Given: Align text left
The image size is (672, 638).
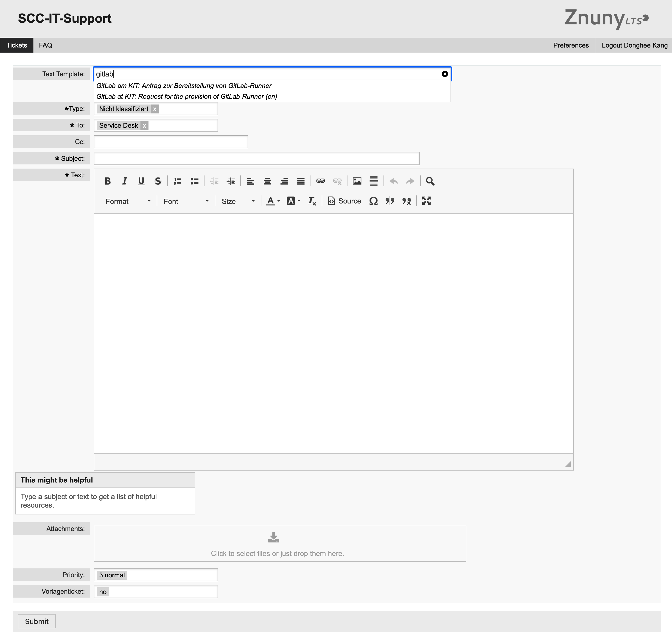Looking at the screenshot, I should tap(251, 181).
